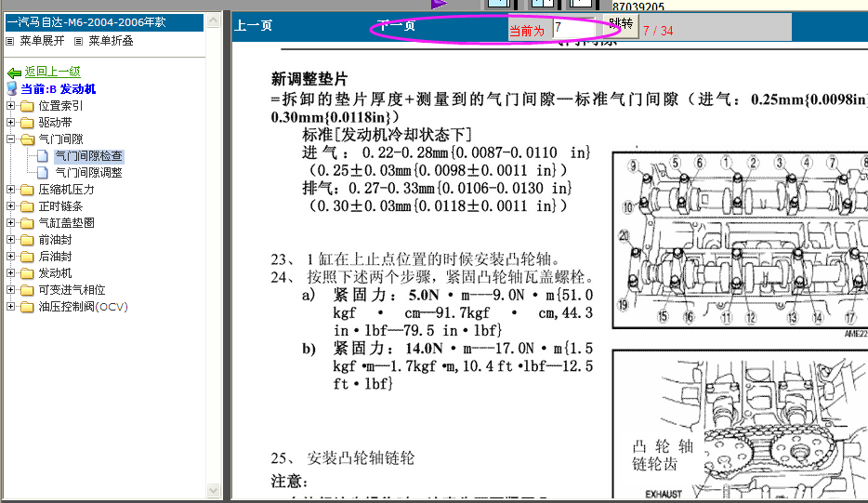Screen dimensions: 868x503
Task: Expand the 前油封 tree node
Action: [10, 239]
